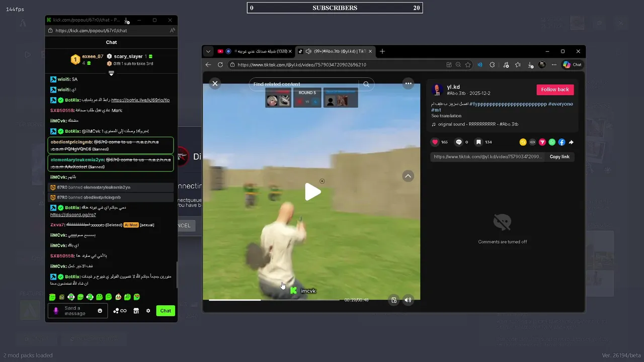Share the video to WhatsApp
The height and width of the screenshot is (362, 644).
[x=552, y=142]
